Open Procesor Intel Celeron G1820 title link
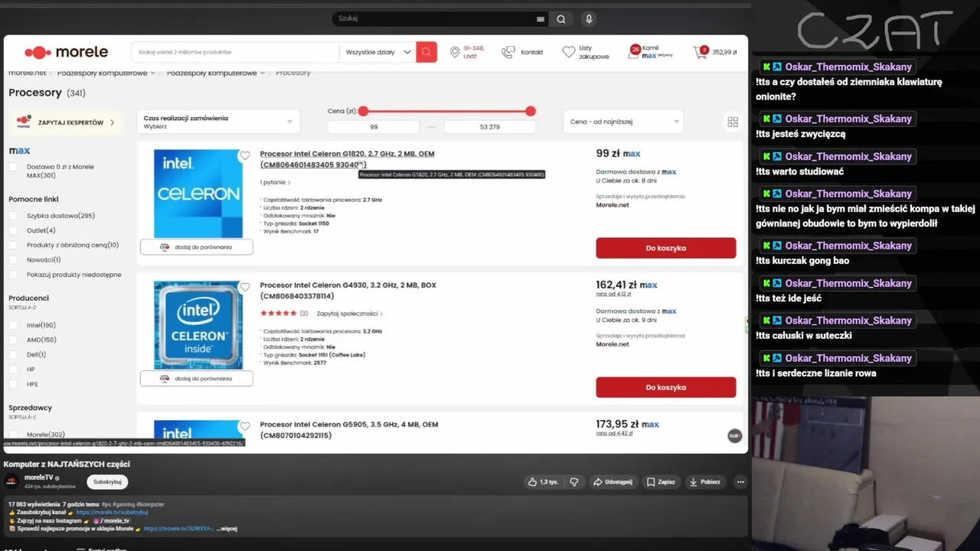The height and width of the screenshot is (551, 980). coord(347,159)
